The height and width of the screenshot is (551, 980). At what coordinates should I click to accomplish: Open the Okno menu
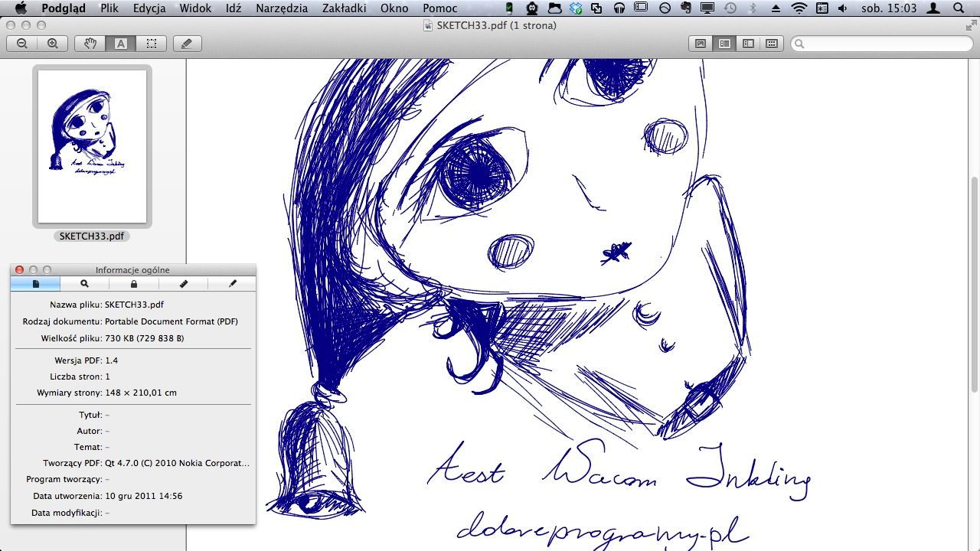pos(394,8)
